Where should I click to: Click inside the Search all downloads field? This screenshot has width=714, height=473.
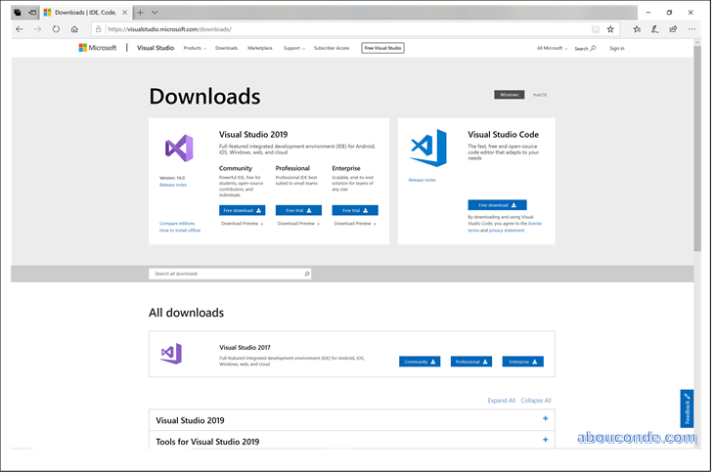[x=225, y=273]
